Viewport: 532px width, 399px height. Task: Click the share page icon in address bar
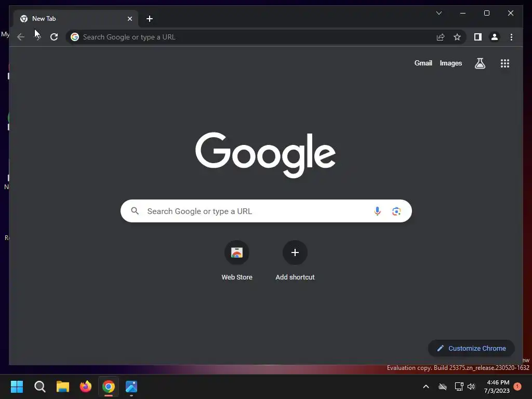[x=441, y=37]
